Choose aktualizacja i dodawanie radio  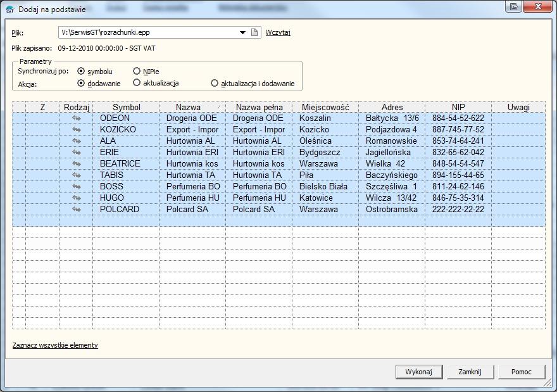point(214,83)
